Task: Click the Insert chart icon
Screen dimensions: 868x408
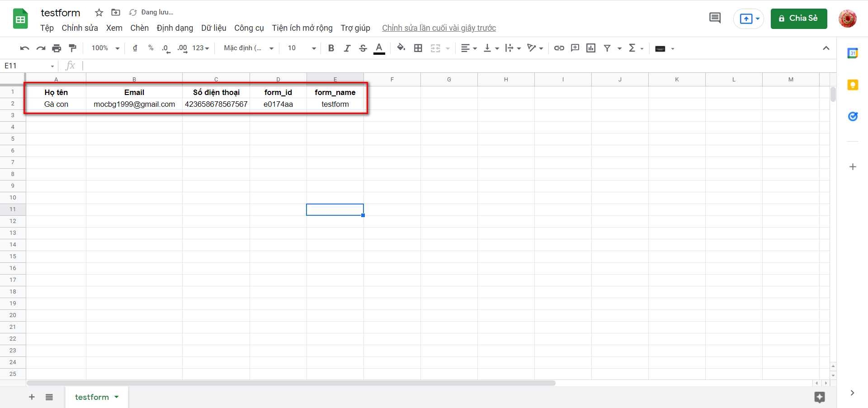Action: 591,48
